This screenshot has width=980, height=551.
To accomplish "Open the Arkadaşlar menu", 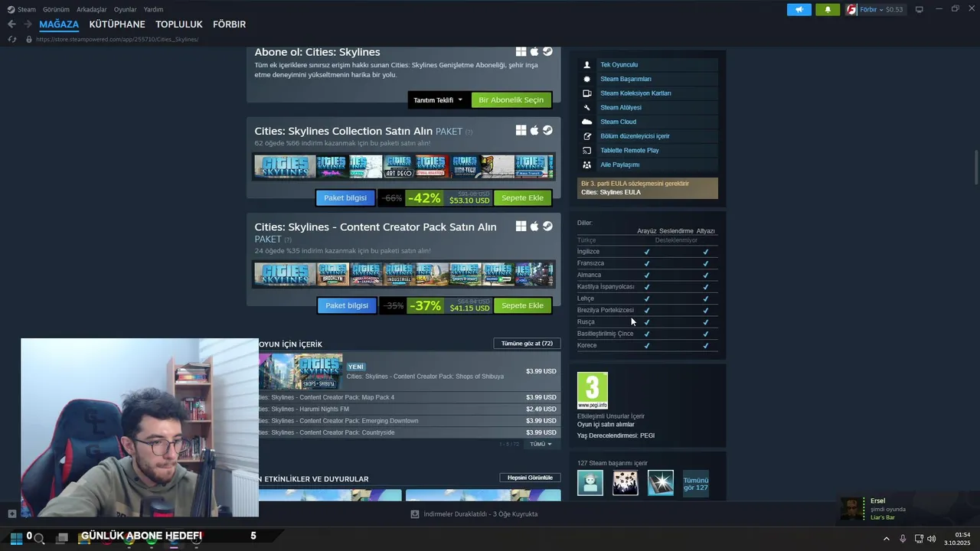I will pyautogui.click(x=92, y=9).
